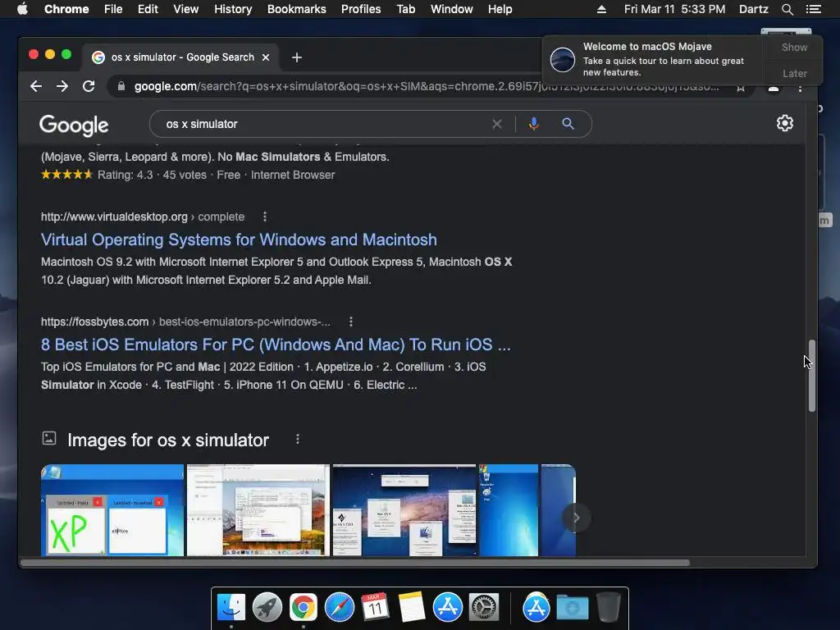Click the virtualdesktop.org URL breadcrumb

(143, 217)
